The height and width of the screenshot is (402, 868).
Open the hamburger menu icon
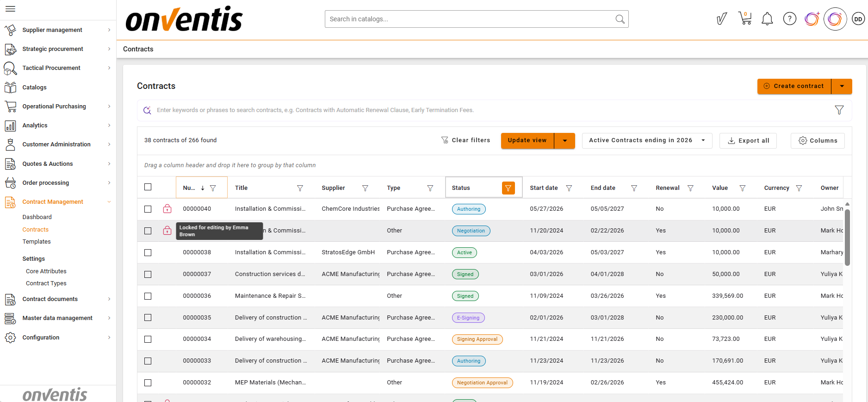tap(10, 9)
